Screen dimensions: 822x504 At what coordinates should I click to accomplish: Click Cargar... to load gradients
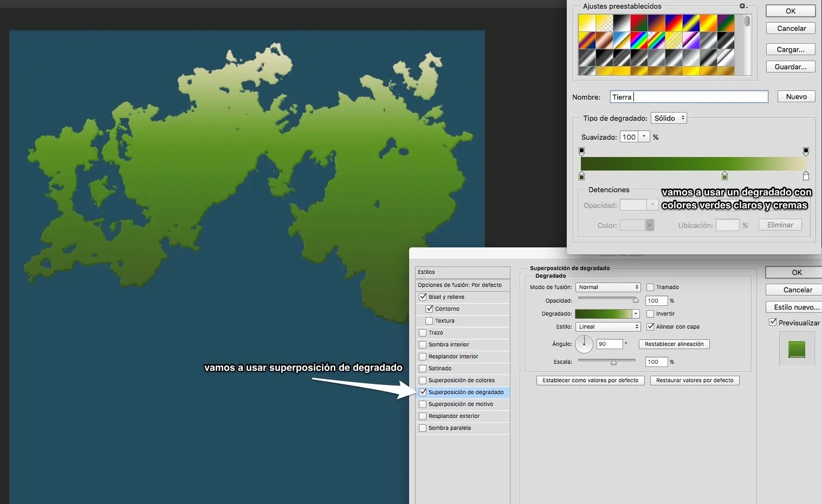tap(791, 49)
